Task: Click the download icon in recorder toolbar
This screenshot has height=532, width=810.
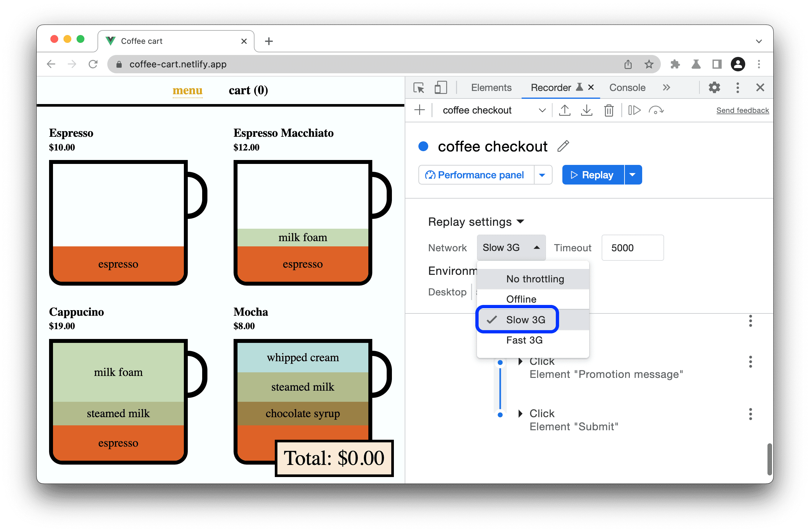Action: tap(586, 110)
